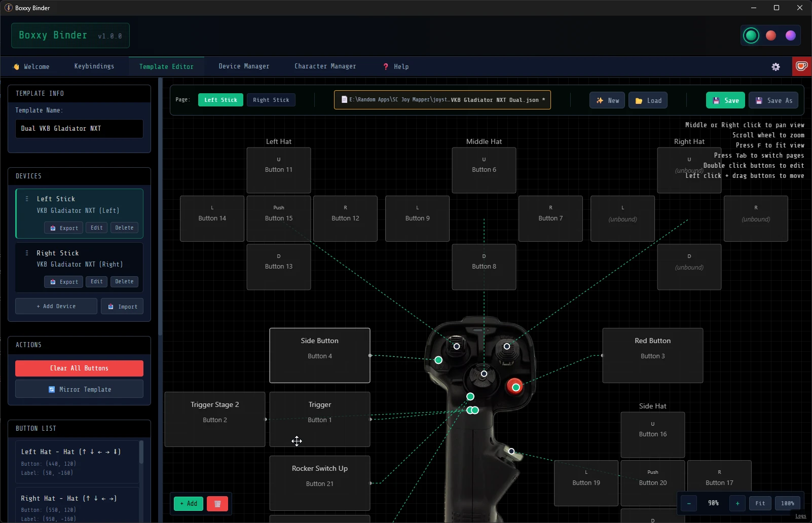Select the green theme color circle

pyautogui.click(x=751, y=35)
